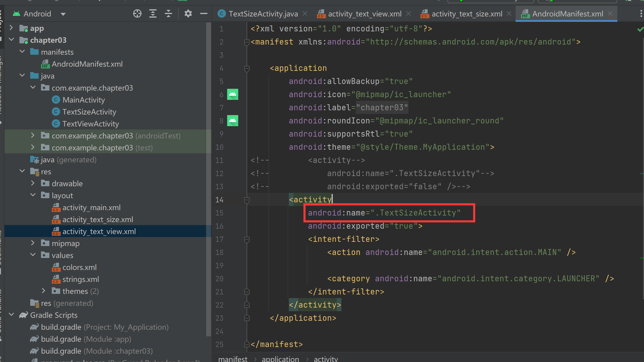This screenshot has width=644, height=362.
Task: Close the TextSizeActivity.java tab
Action: (305, 14)
